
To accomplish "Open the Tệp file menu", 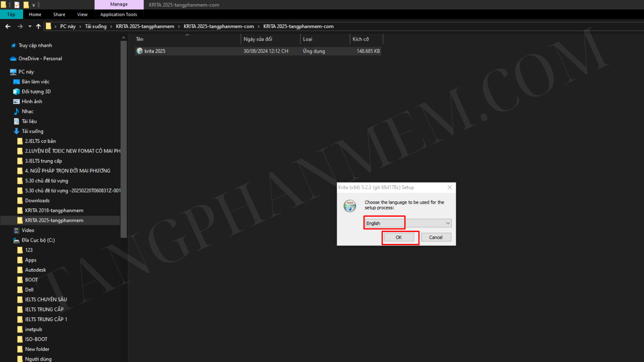I will point(11,14).
